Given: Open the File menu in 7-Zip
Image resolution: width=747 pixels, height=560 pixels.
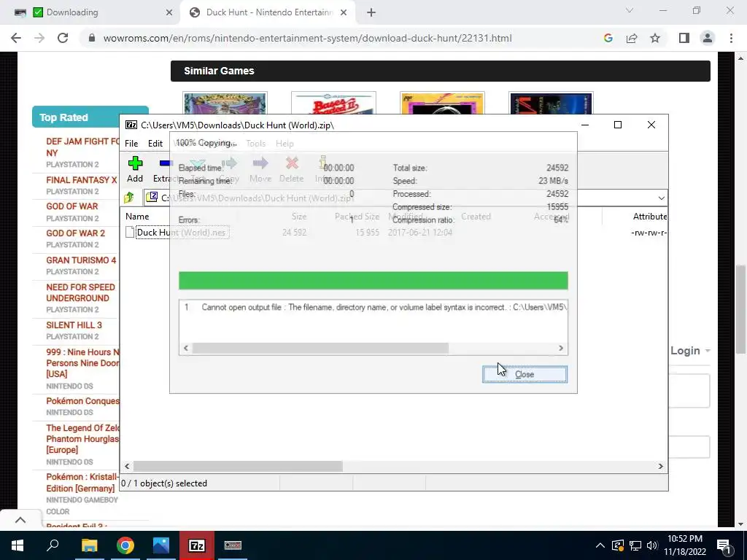Looking at the screenshot, I should click(131, 144).
